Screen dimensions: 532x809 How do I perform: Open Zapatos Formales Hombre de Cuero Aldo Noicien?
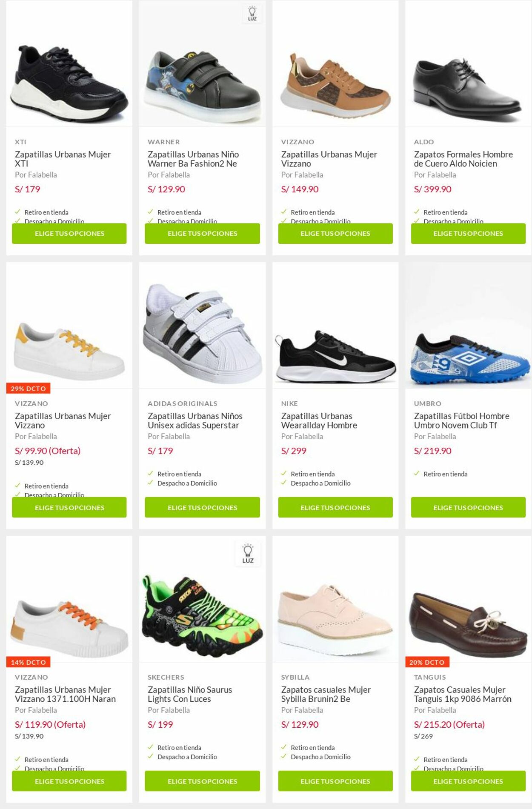(463, 159)
